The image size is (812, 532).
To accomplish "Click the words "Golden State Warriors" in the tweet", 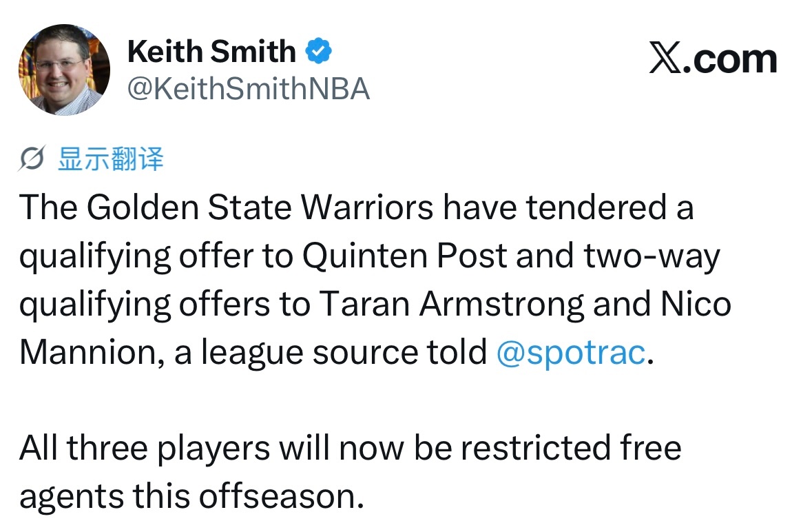I will (260, 207).
